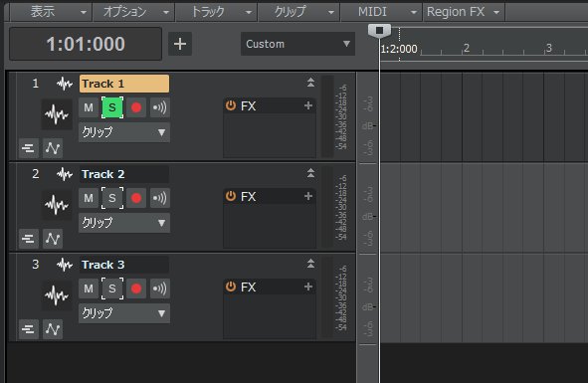Click Track 3 small audio waveform icon

(65, 265)
